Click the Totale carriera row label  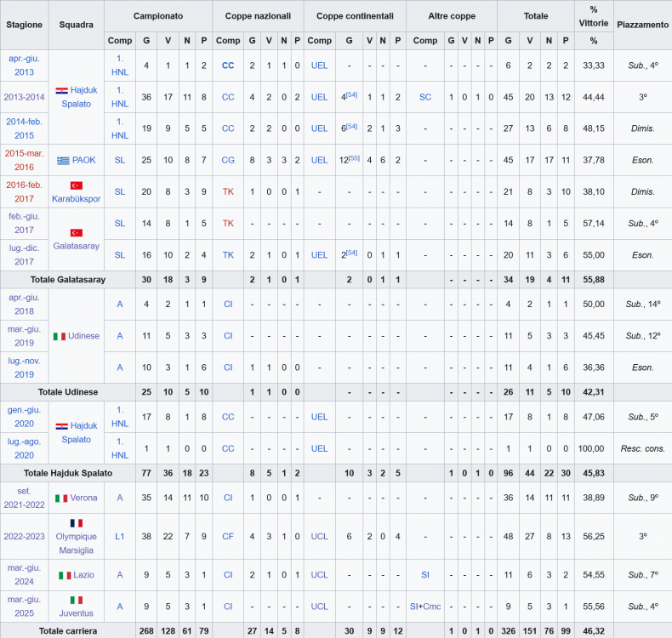coord(68,631)
